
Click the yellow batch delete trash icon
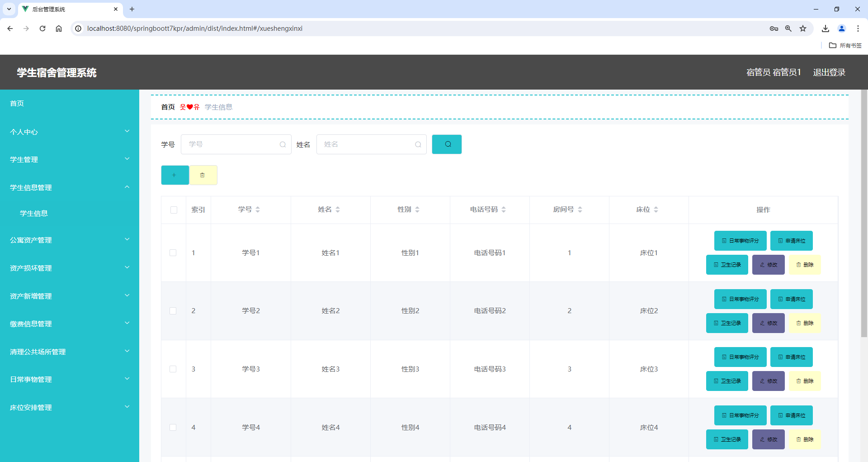tap(203, 175)
